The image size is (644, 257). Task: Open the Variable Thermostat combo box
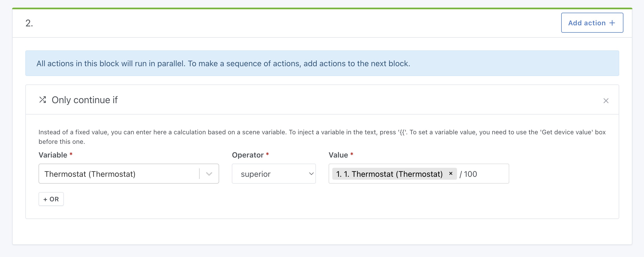pyautogui.click(x=119, y=174)
